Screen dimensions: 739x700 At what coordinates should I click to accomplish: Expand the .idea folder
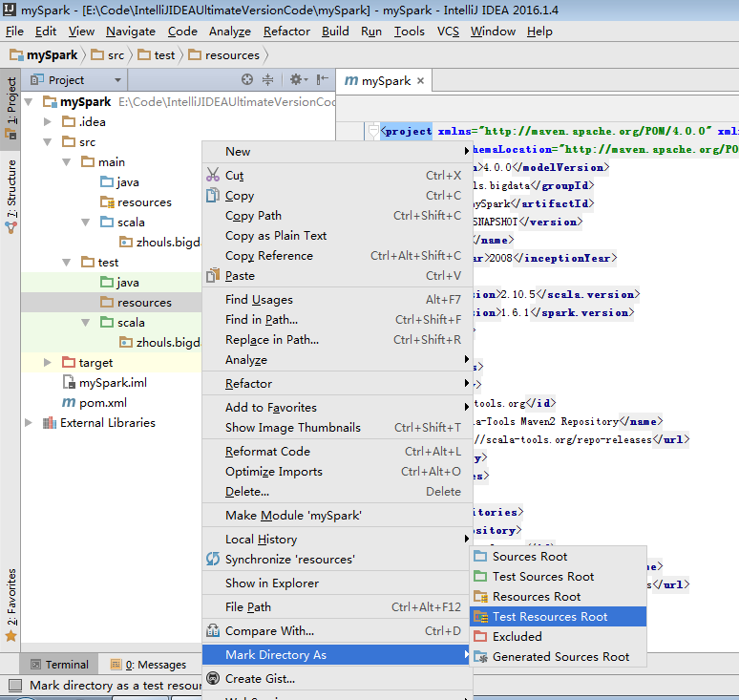point(47,121)
